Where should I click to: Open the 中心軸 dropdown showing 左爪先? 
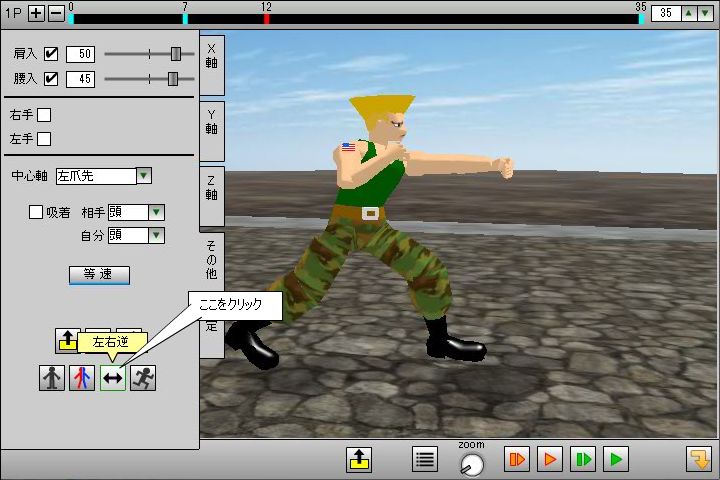point(104,176)
